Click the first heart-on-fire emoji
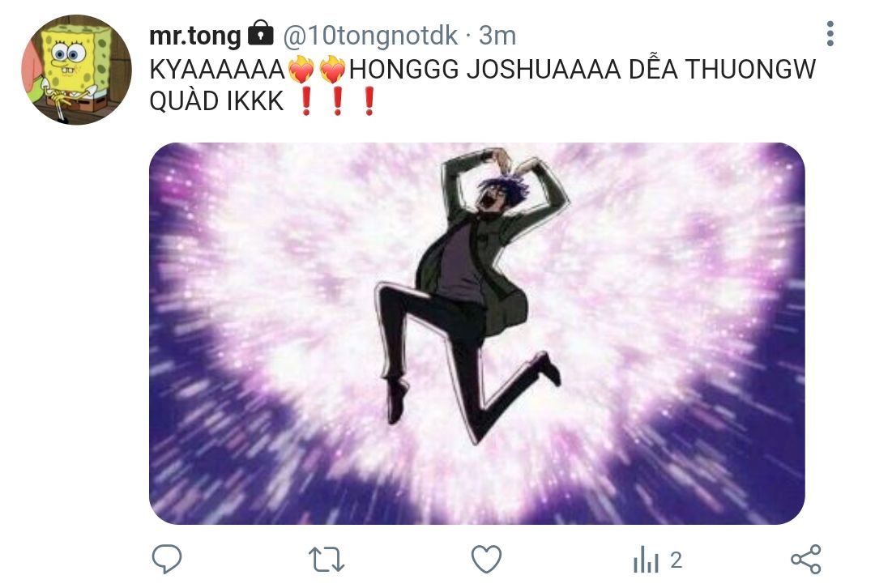 point(301,70)
